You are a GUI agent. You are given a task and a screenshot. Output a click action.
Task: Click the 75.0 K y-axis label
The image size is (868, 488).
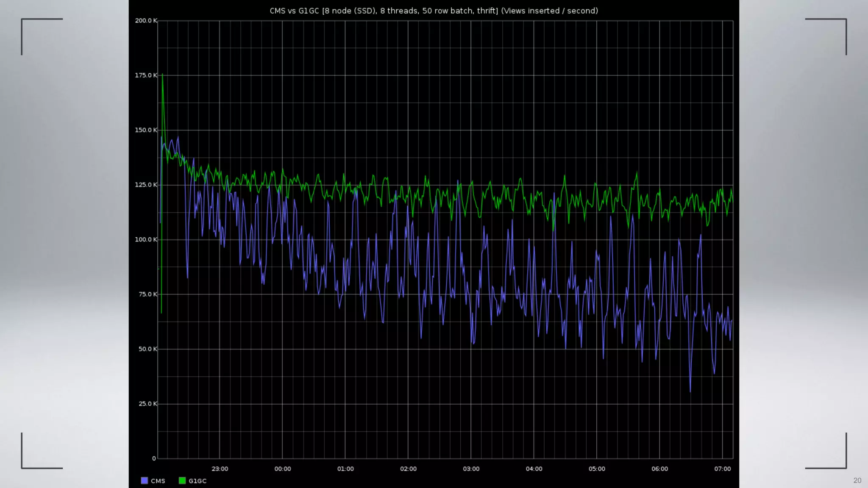pyautogui.click(x=147, y=294)
